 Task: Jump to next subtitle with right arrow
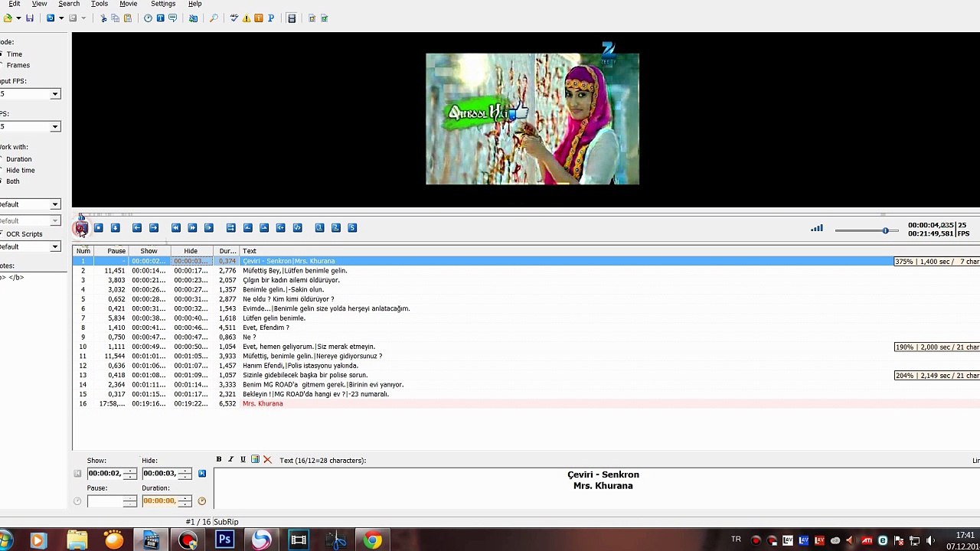point(154,228)
